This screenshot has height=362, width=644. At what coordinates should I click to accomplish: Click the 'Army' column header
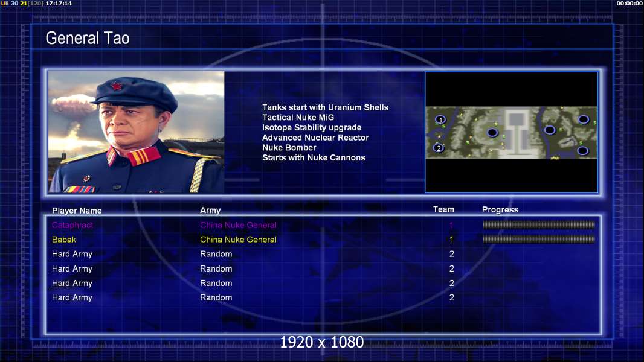(210, 211)
